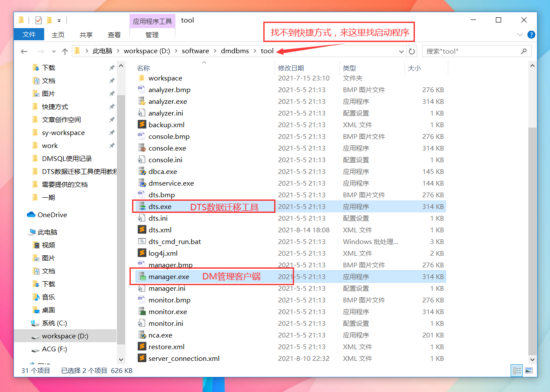Open the 快捷方式 quick access folder

click(55, 107)
